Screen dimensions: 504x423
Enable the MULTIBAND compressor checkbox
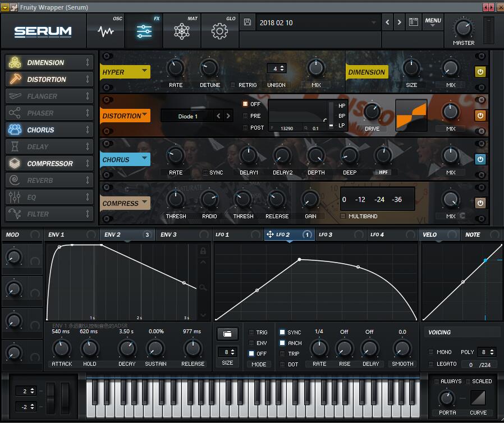(x=343, y=216)
